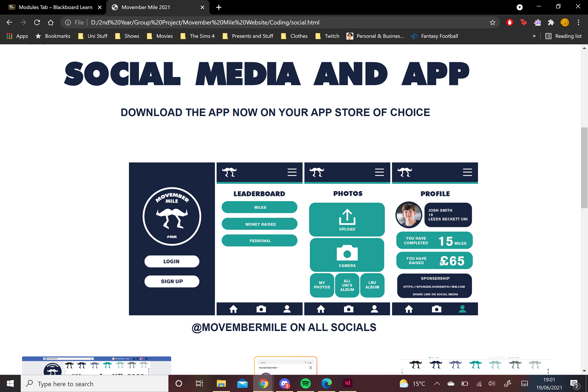Viewport: 588px width, 392px height.
Task: Open The Sims 4 bookmark folder
Action: pyautogui.click(x=198, y=36)
